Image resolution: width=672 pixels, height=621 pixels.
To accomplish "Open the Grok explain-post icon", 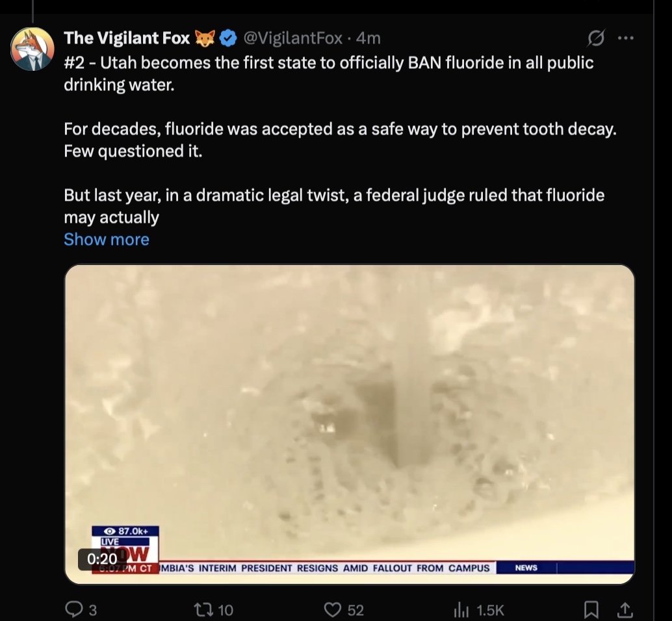I will (596, 38).
